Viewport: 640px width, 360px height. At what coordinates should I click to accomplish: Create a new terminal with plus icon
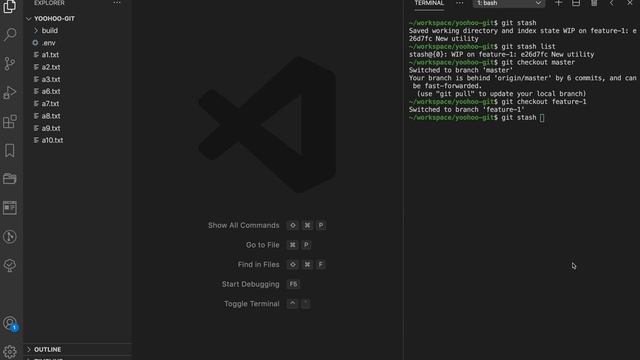tap(558, 3)
